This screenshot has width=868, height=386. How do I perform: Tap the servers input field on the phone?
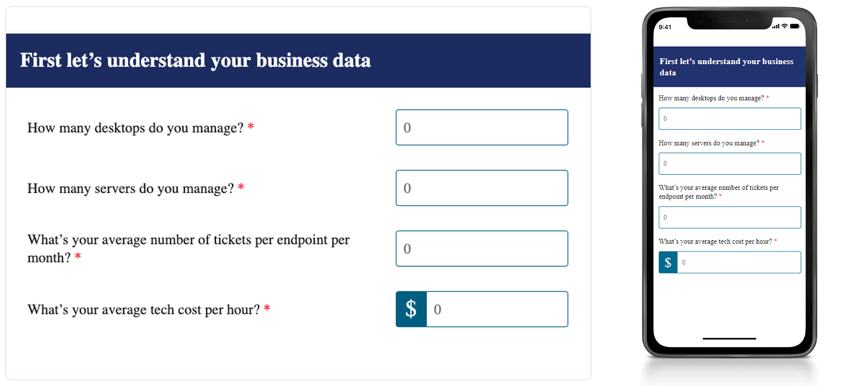729,164
